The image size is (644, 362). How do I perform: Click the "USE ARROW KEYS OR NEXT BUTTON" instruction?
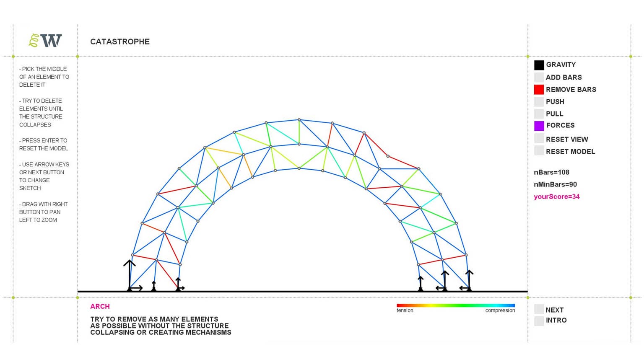pos(44,176)
